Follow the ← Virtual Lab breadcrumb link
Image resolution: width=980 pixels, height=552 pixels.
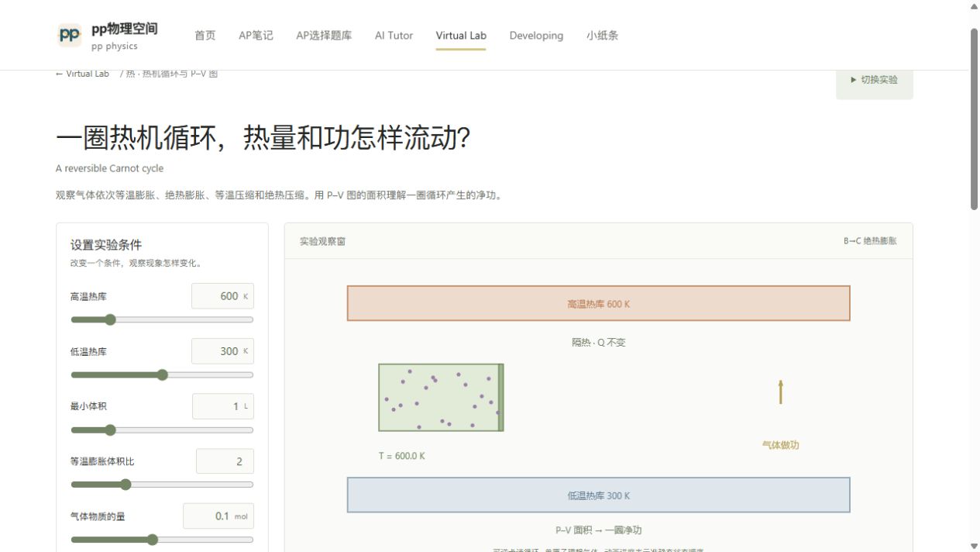[82, 74]
